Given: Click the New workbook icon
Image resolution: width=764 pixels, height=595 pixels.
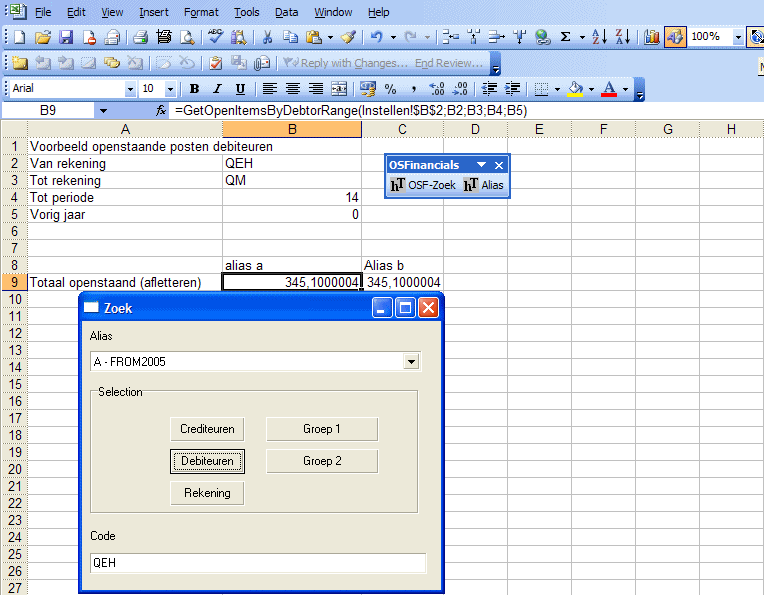Looking at the screenshot, I should [x=20, y=37].
